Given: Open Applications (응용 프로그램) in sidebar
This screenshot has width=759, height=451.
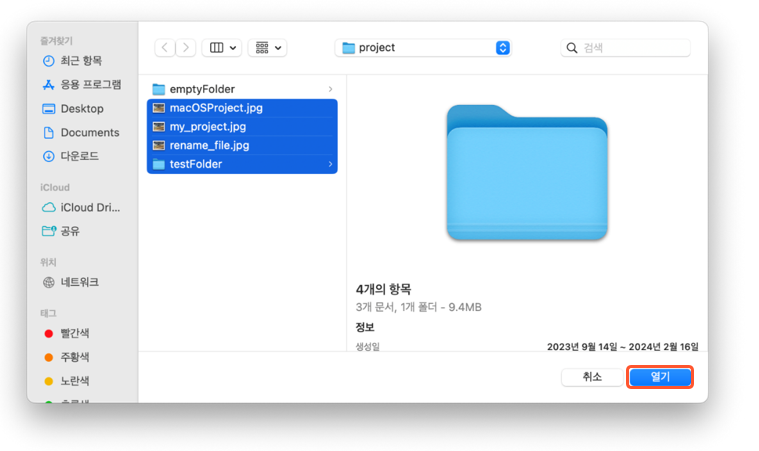Looking at the screenshot, I should (x=82, y=85).
